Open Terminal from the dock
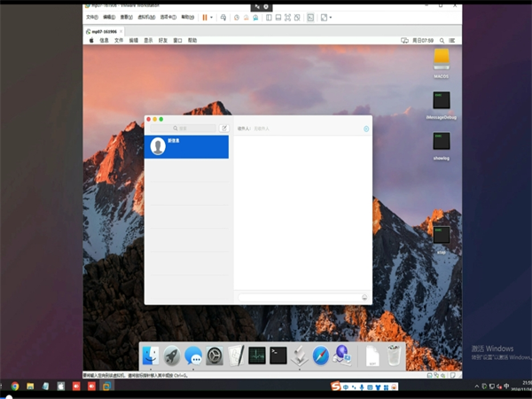Viewport: 532px width, 399px height. (278, 356)
